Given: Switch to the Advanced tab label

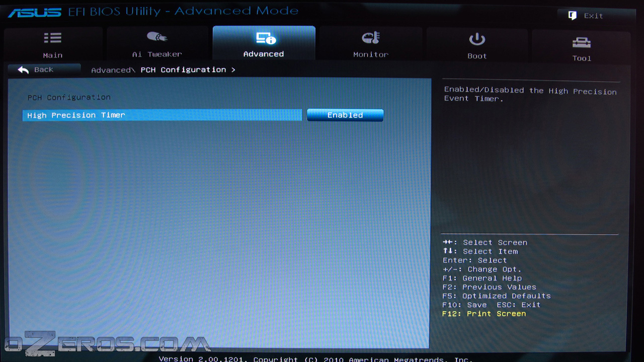Looking at the screenshot, I should [264, 54].
